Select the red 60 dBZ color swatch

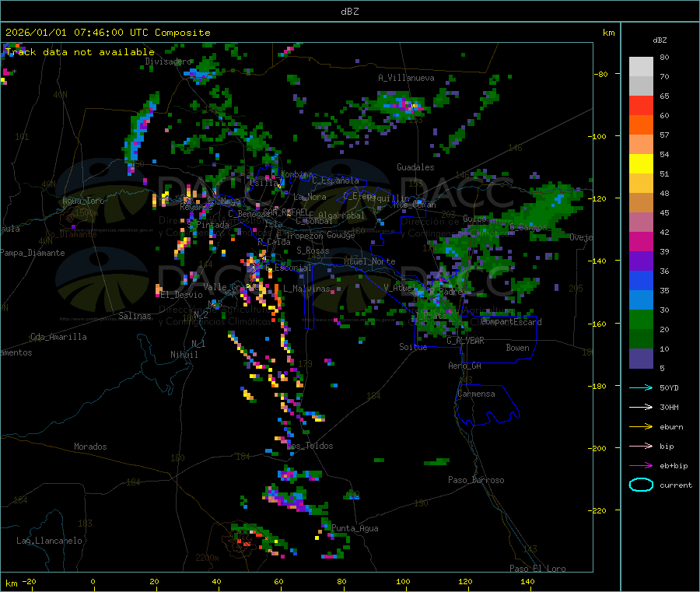(x=641, y=105)
